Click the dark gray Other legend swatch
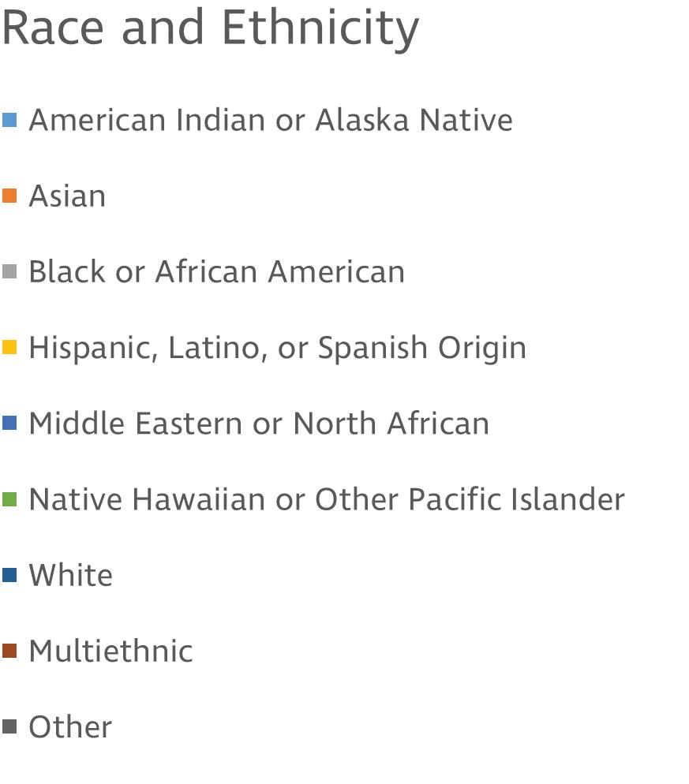This screenshot has width=689, height=784. [x=9, y=726]
